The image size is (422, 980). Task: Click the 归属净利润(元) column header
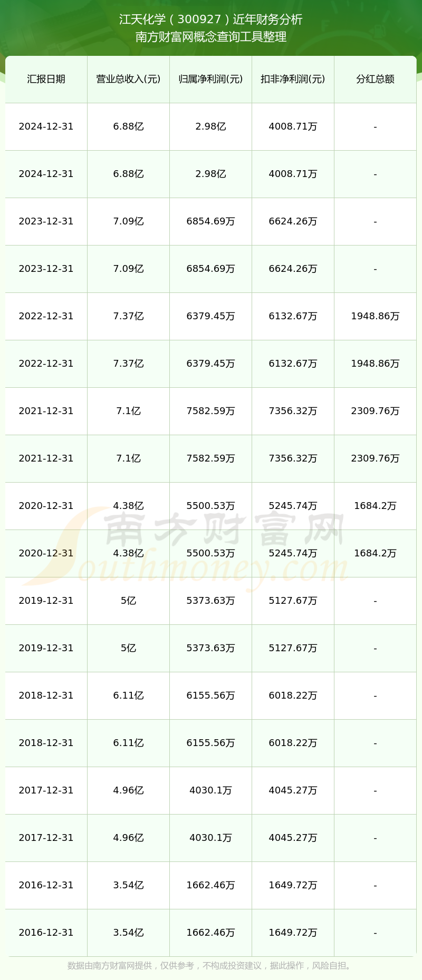pyautogui.click(x=210, y=79)
